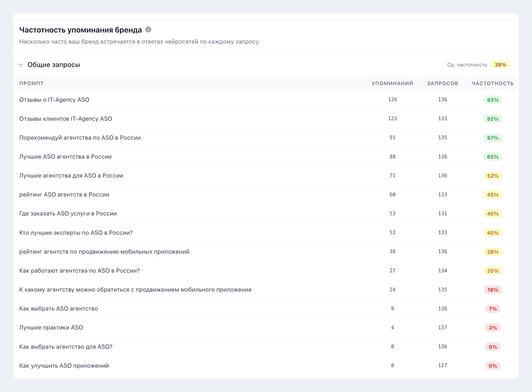
Task: Select prompt Как выбрать агентство для ASO?
Action: point(66,347)
